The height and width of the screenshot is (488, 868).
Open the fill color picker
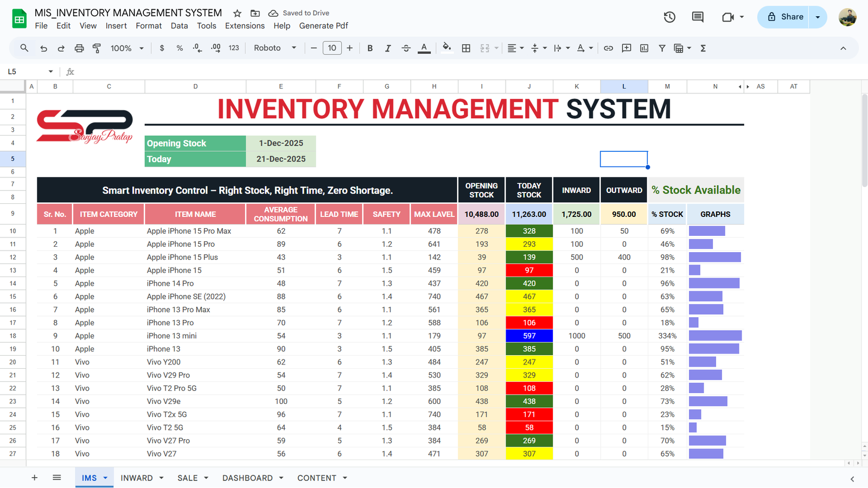[x=446, y=48]
